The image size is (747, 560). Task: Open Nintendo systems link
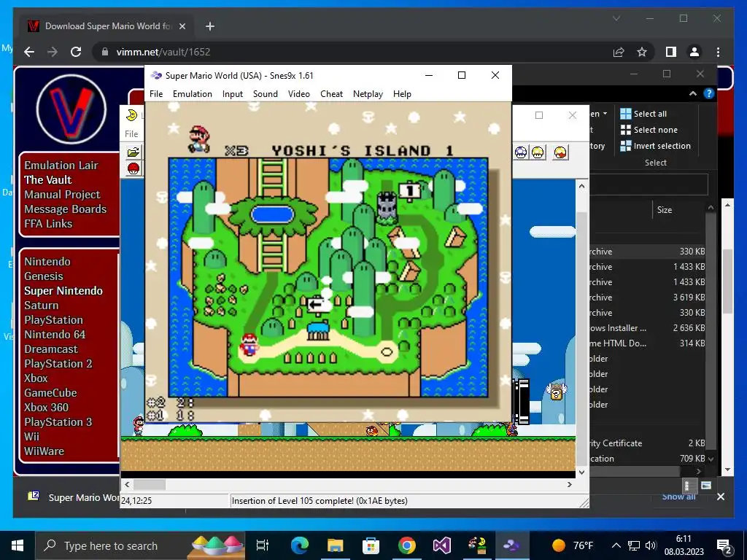coord(47,262)
